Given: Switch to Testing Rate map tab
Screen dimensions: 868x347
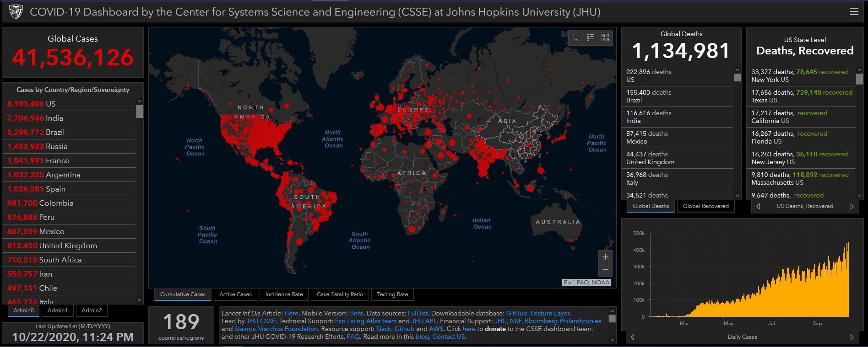Looking at the screenshot, I should pyautogui.click(x=392, y=294).
